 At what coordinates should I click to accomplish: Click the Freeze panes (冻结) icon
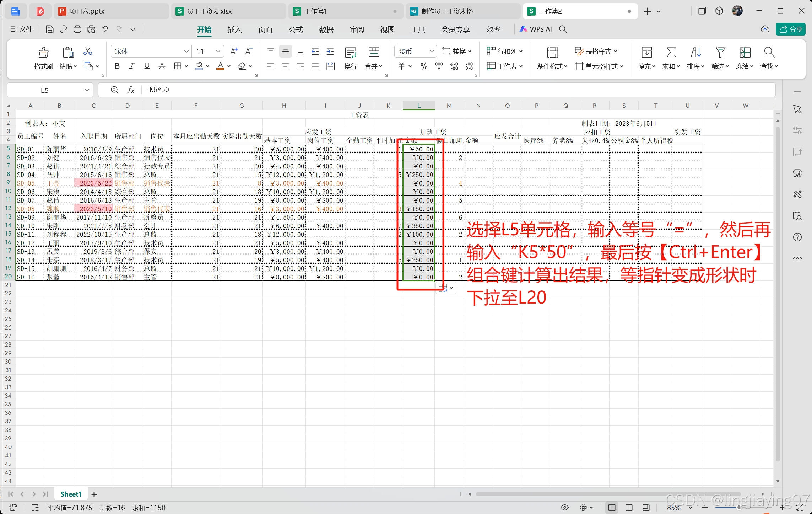pyautogui.click(x=745, y=53)
